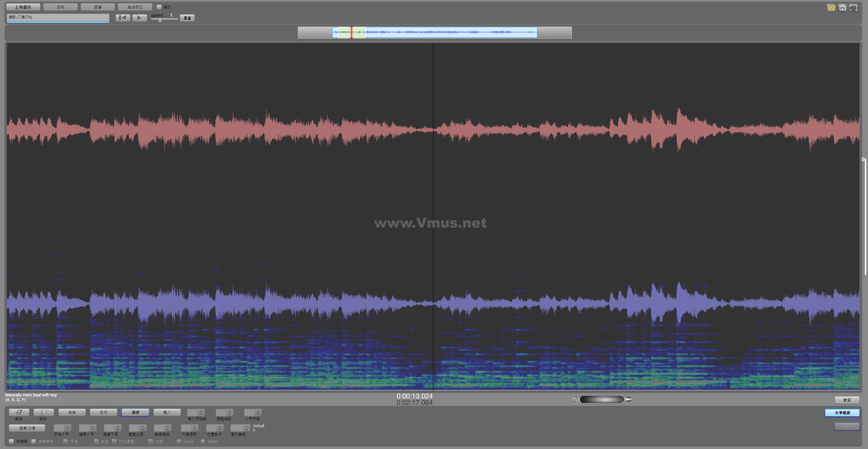Image resolution: width=868 pixels, height=449 pixels.
Task: Enable the 翻页 page-flip checkbox
Action: click(159, 7)
